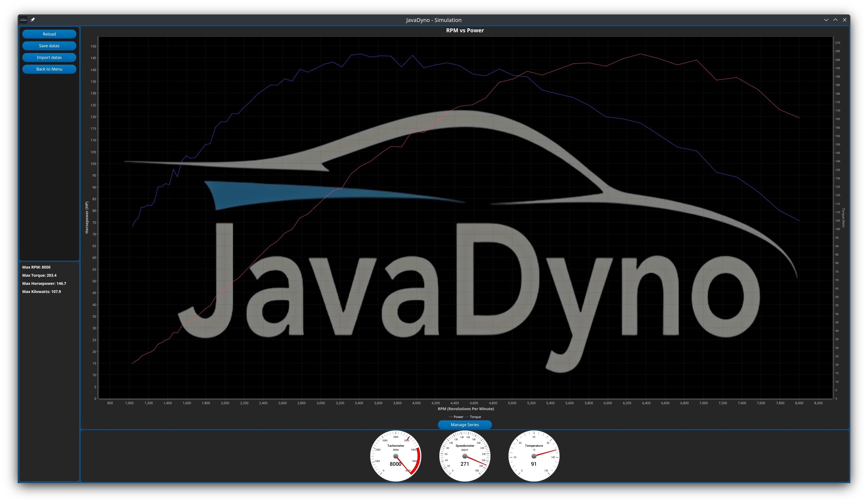The height and width of the screenshot is (504, 868).
Task: Pin the window using the pin icon
Action: coord(33,20)
